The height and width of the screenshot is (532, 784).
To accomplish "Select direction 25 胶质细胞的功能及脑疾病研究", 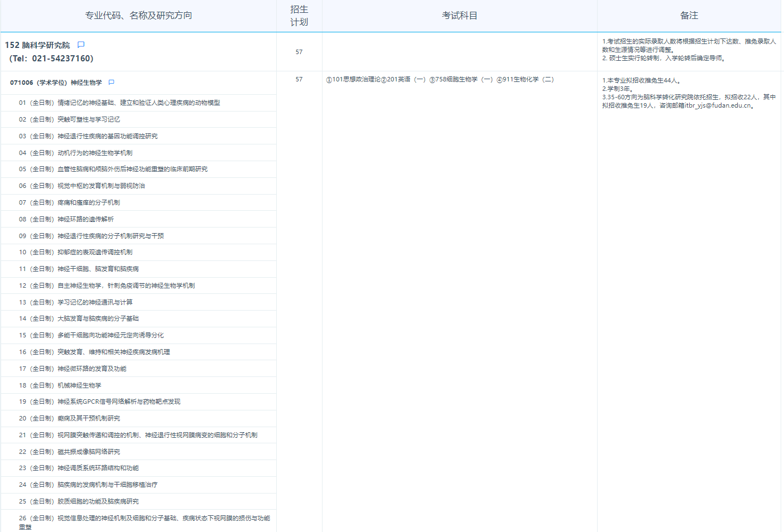I will 79,501.
